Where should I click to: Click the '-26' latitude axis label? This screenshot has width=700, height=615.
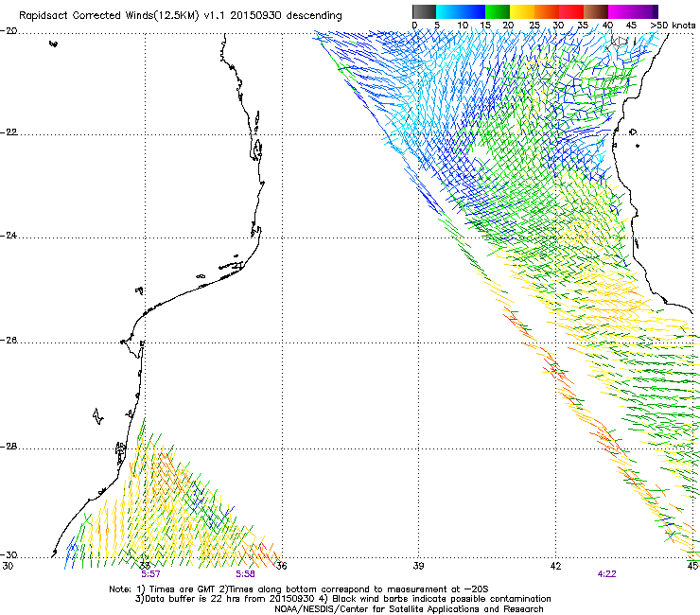(x=9, y=341)
